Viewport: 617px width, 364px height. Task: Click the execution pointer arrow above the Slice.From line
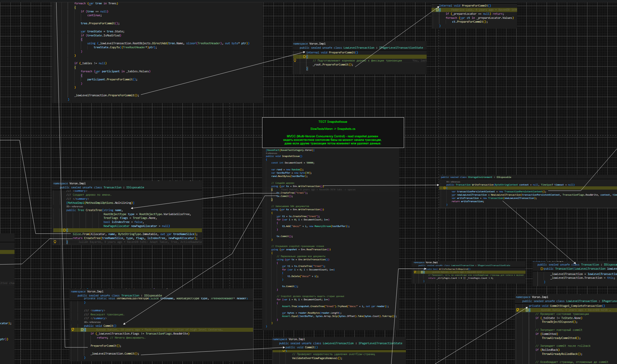[64, 230]
